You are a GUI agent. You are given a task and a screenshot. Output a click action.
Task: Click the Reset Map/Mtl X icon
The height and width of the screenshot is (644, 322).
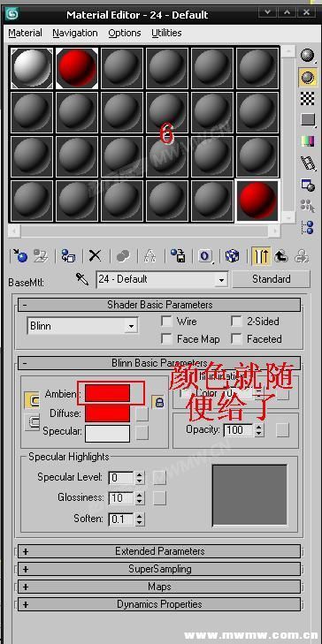(96, 256)
